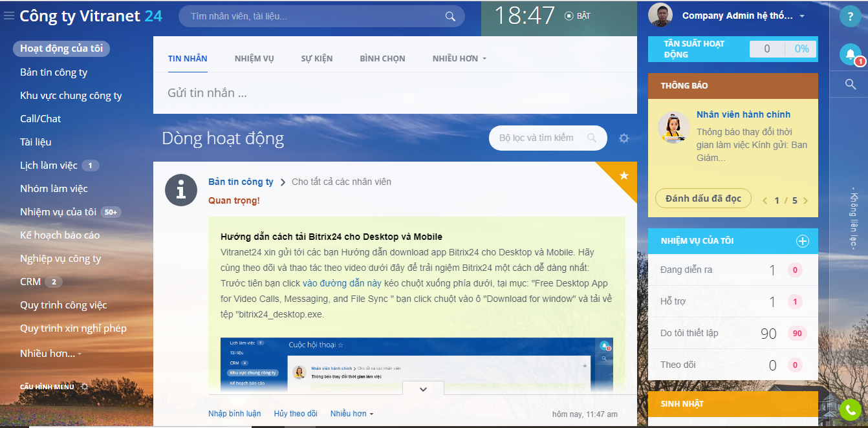Click the Công ty Vitranet 24 logo
Image resolution: width=868 pixels, height=428 pixels.
[x=91, y=16]
